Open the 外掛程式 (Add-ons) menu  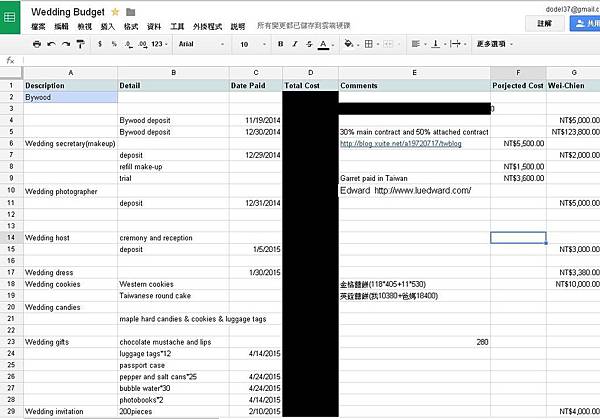click(207, 26)
